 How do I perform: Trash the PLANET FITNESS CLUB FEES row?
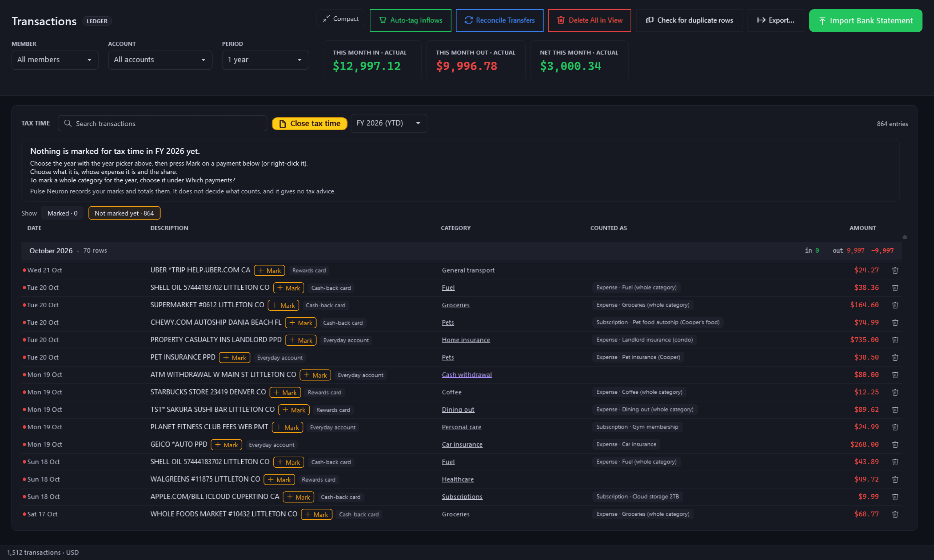click(895, 427)
